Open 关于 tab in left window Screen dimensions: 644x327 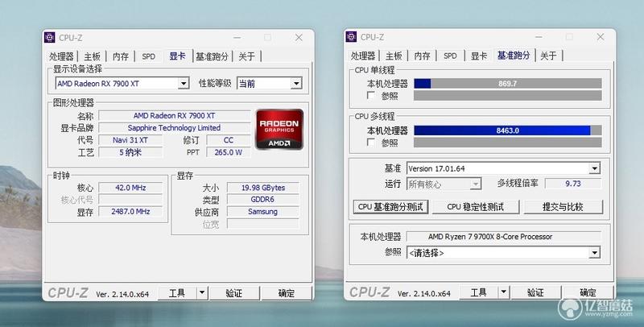[x=247, y=56]
